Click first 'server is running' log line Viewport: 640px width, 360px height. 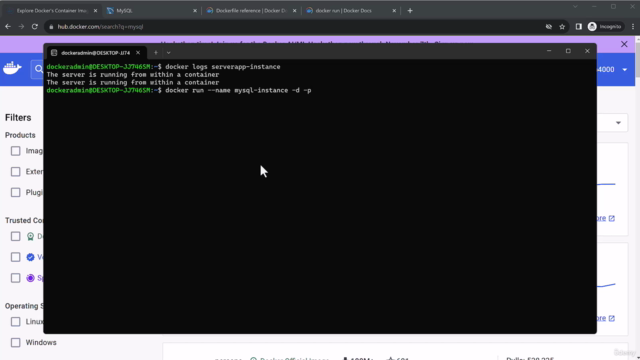click(x=133, y=75)
